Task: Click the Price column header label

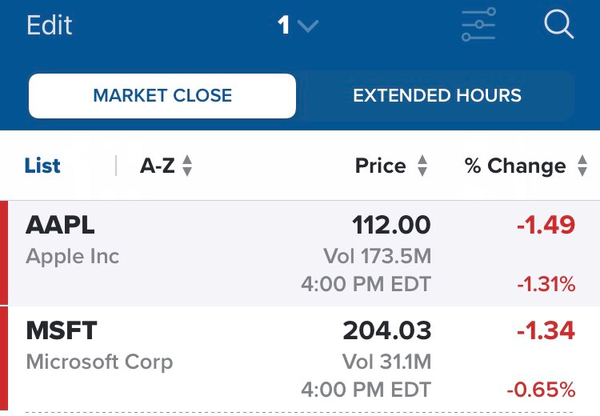Action: [380, 166]
